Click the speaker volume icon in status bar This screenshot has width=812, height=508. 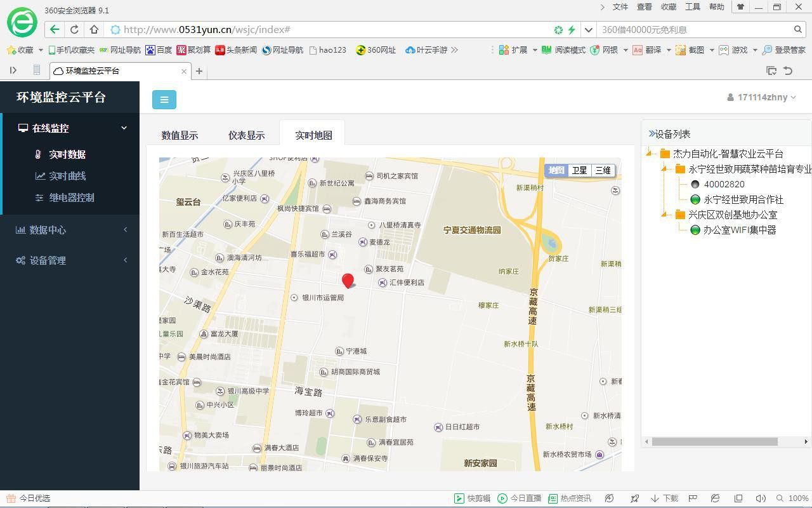(761, 498)
